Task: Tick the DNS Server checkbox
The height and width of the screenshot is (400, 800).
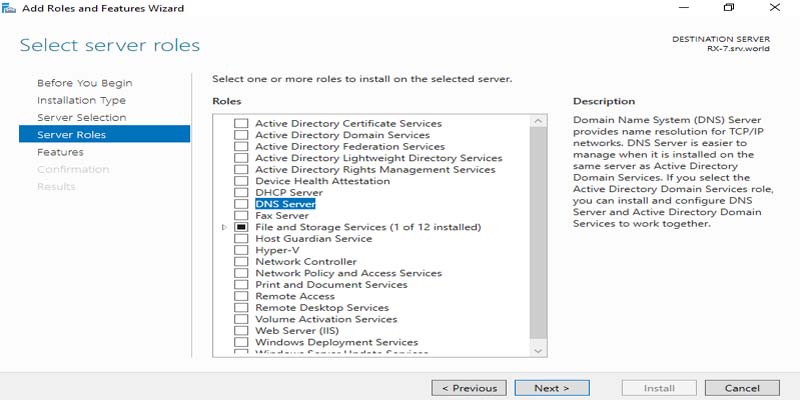Action: [241, 204]
